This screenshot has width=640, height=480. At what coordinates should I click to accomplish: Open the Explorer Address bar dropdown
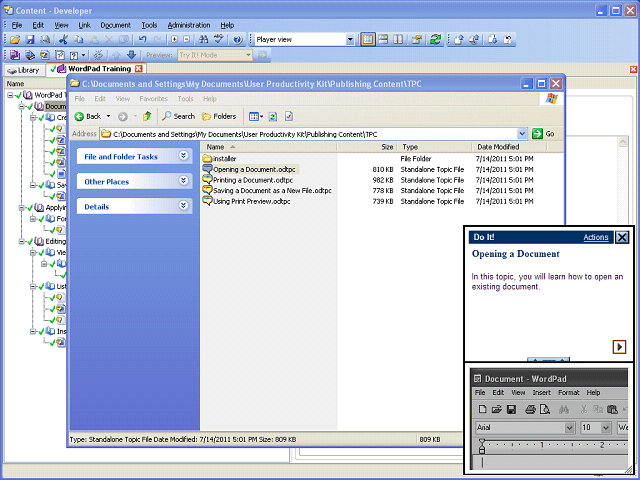tap(522, 134)
